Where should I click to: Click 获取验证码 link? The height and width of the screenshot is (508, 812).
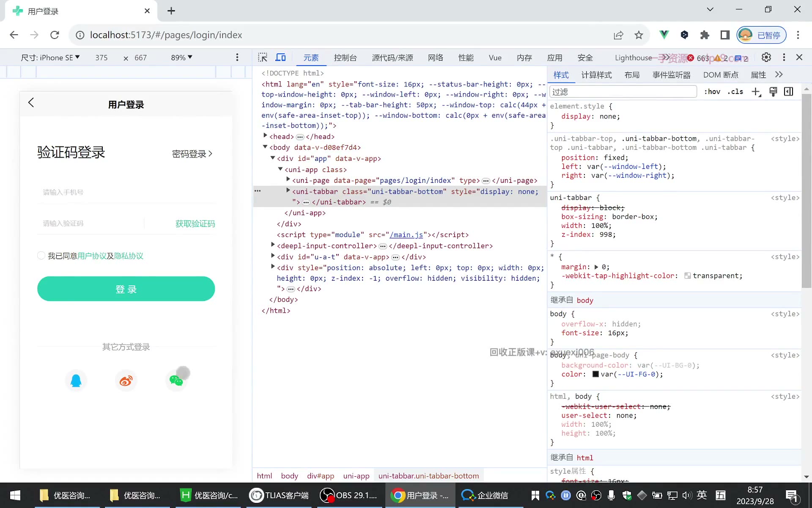click(195, 224)
